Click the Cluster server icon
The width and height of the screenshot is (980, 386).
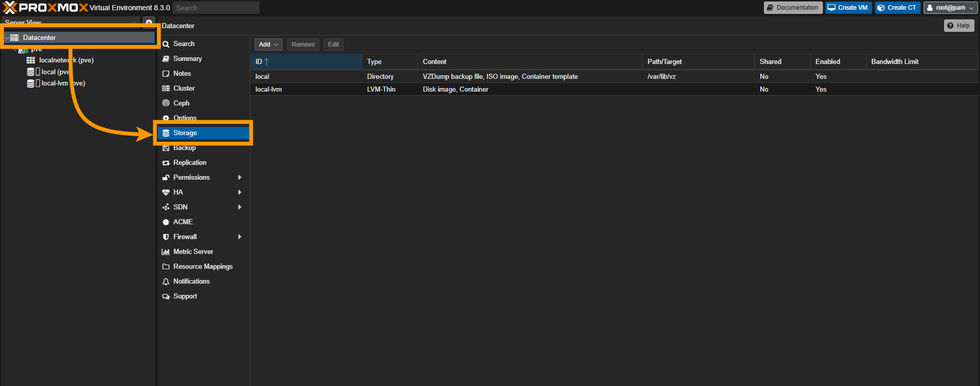click(x=166, y=89)
